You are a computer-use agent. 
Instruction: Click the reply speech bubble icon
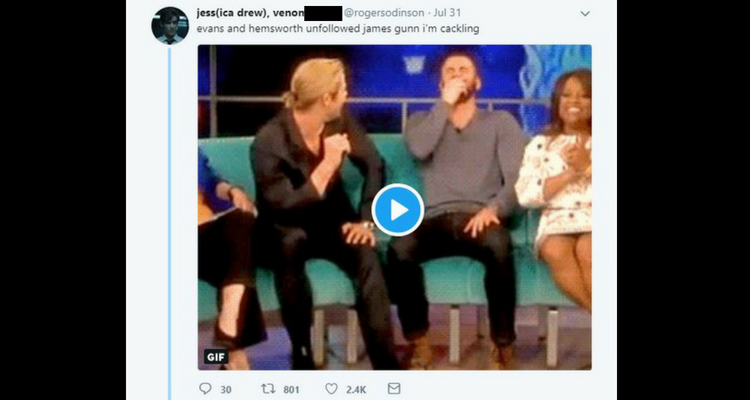pyautogui.click(x=205, y=388)
